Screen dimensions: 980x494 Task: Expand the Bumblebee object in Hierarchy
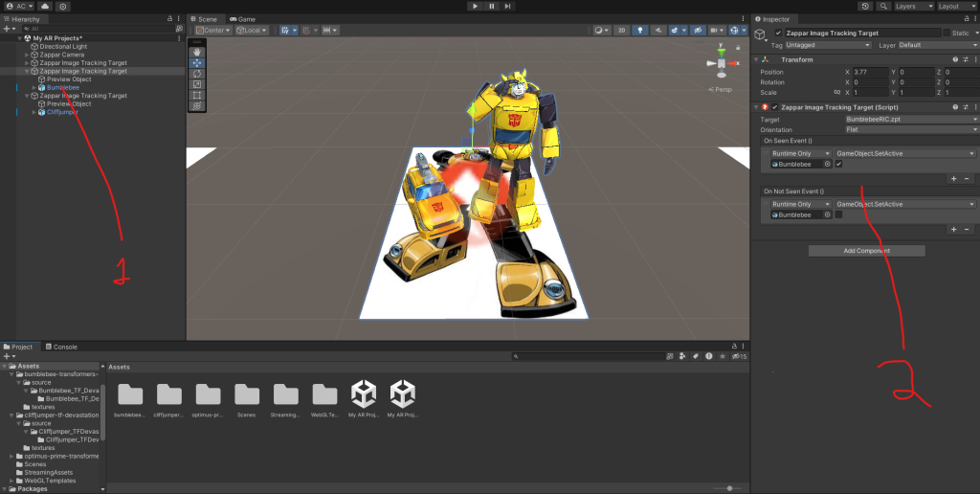tap(34, 87)
